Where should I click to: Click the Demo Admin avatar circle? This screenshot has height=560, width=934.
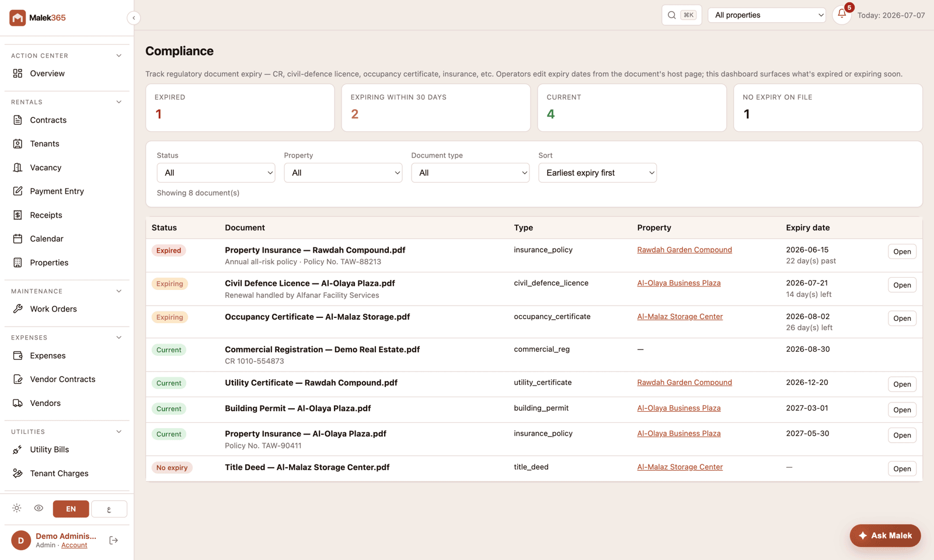point(21,541)
